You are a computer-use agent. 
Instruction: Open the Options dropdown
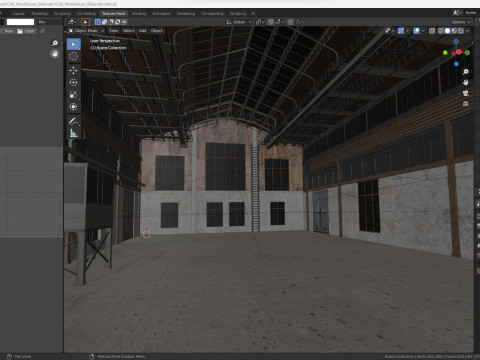461,22
